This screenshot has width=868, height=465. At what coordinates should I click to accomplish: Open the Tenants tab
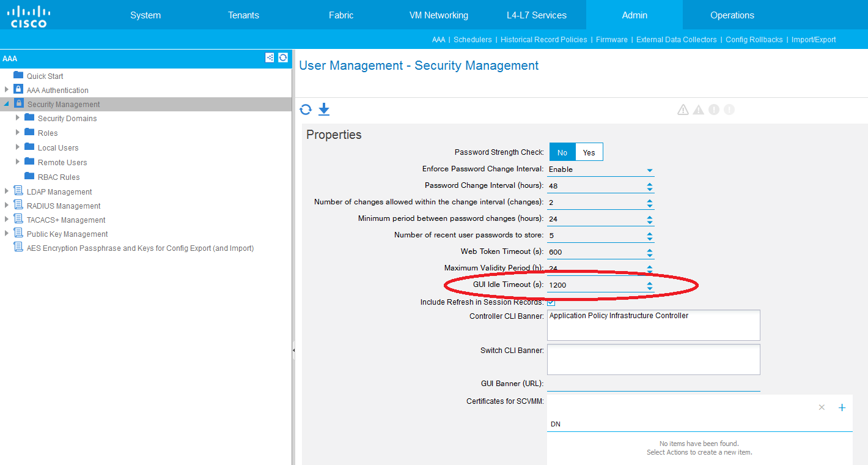coord(243,15)
